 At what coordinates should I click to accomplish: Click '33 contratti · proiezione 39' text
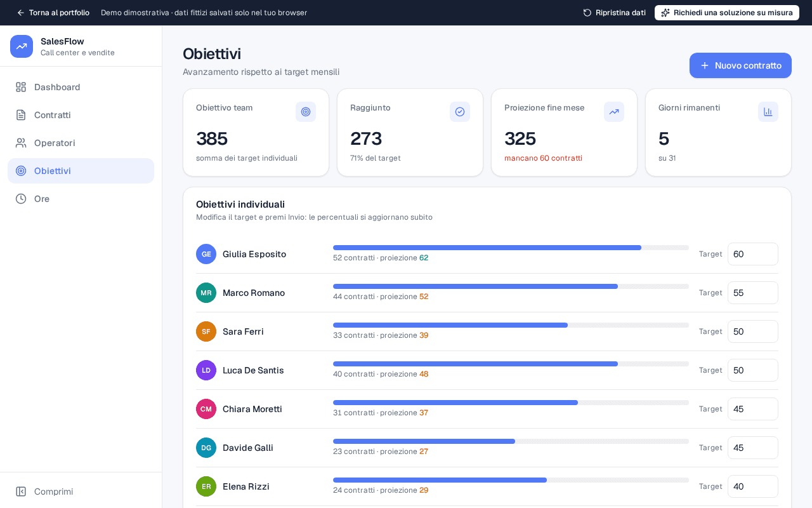pyautogui.click(x=381, y=335)
